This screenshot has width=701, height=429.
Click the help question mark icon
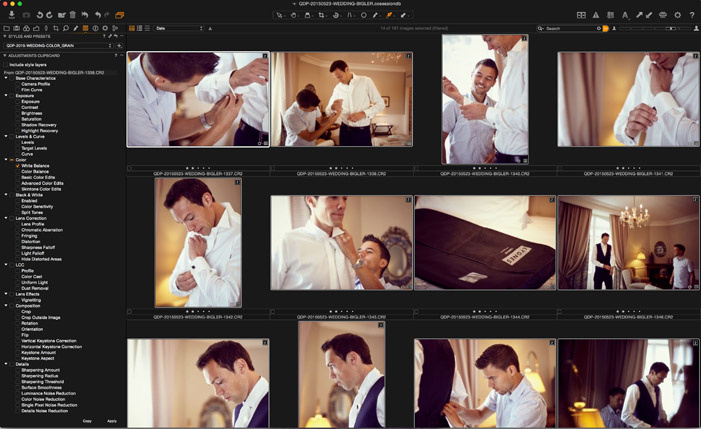[692, 15]
